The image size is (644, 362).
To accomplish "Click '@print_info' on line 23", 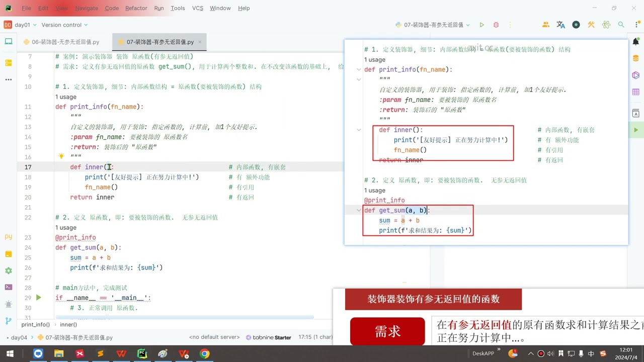I will click(75, 237).
